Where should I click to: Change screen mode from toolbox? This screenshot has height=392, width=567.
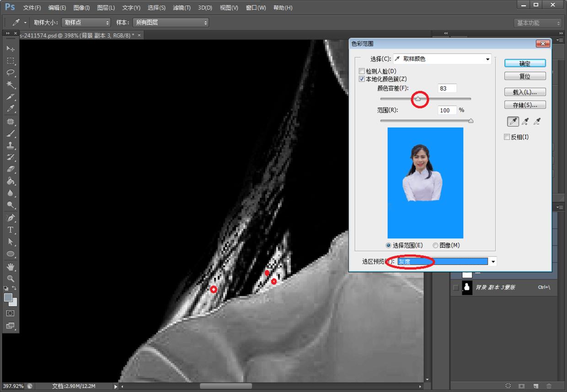[x=11, y=326]
